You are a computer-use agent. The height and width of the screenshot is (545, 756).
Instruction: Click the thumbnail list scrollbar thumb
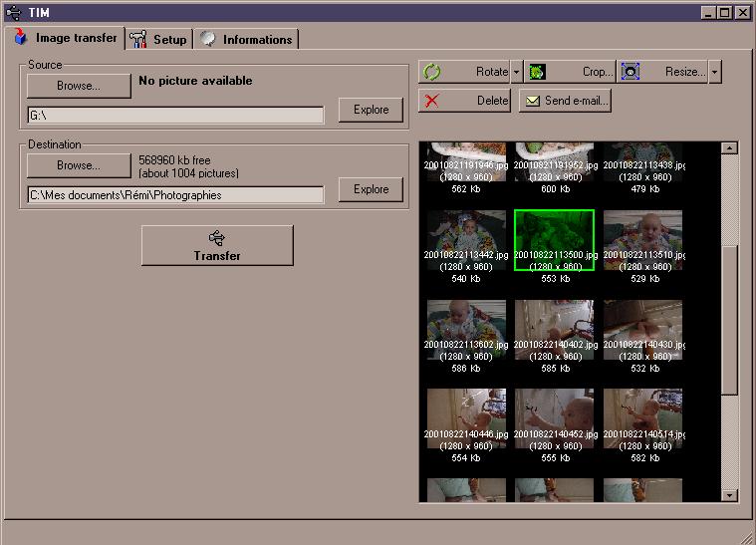(729, 320)
